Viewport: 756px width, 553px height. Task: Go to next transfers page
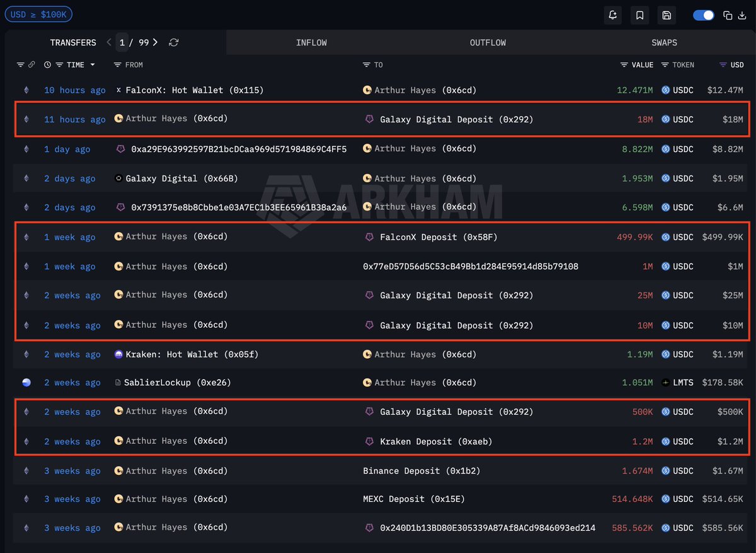point(155,42)
